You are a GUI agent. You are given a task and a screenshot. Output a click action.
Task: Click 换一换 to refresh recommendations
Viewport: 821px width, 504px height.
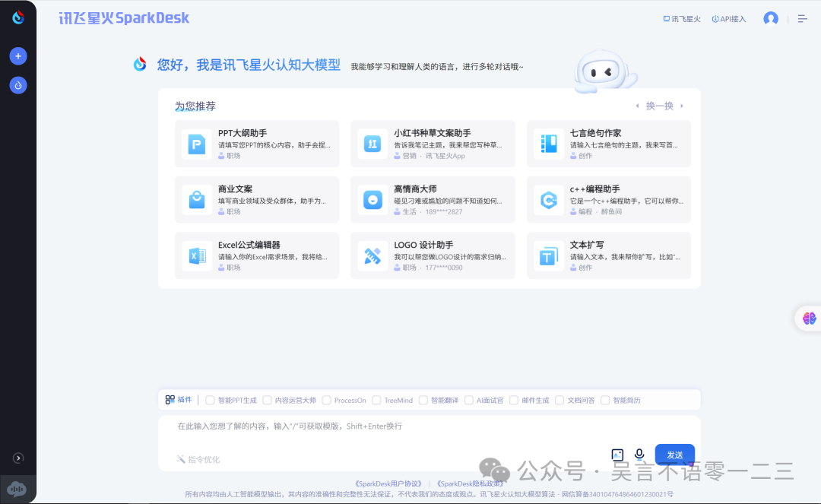click(x=658, y=106)
